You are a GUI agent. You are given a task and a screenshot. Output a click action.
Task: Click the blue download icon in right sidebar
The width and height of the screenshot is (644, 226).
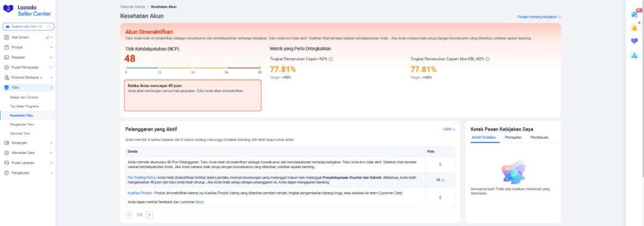click(x=634, y=55)
